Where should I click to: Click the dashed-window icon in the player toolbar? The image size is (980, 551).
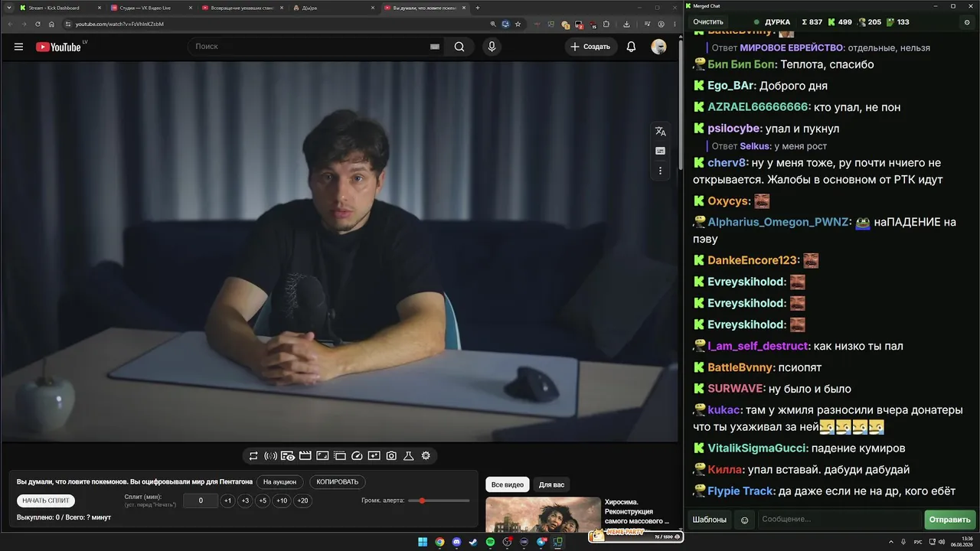(340, 455)
